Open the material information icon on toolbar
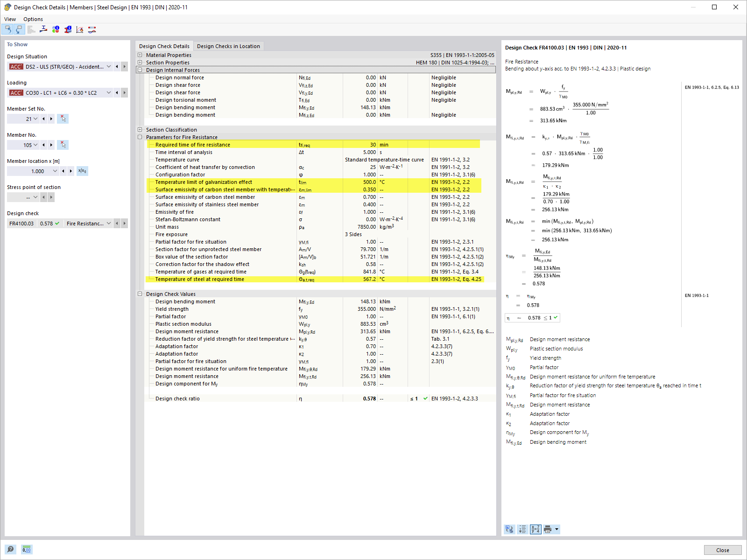Image resolution: width=747 pixels, height=560 pixels. [x=56, y=29]
